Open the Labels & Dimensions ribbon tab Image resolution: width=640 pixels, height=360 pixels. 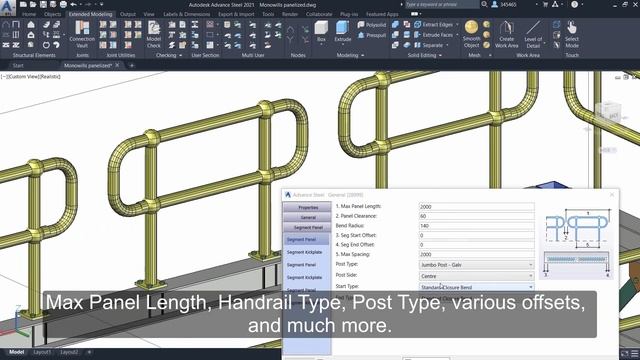187,14
